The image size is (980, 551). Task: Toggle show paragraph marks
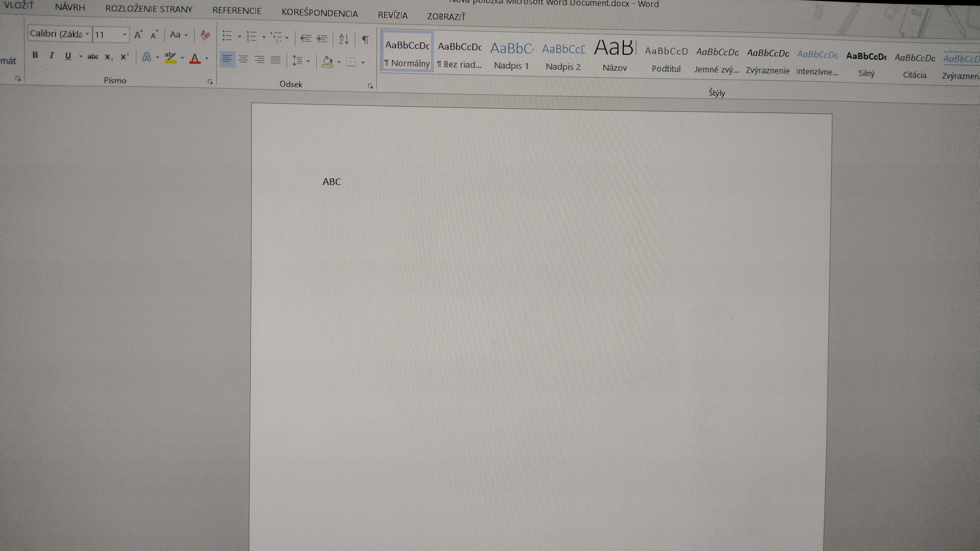click(x=365, y=40)
